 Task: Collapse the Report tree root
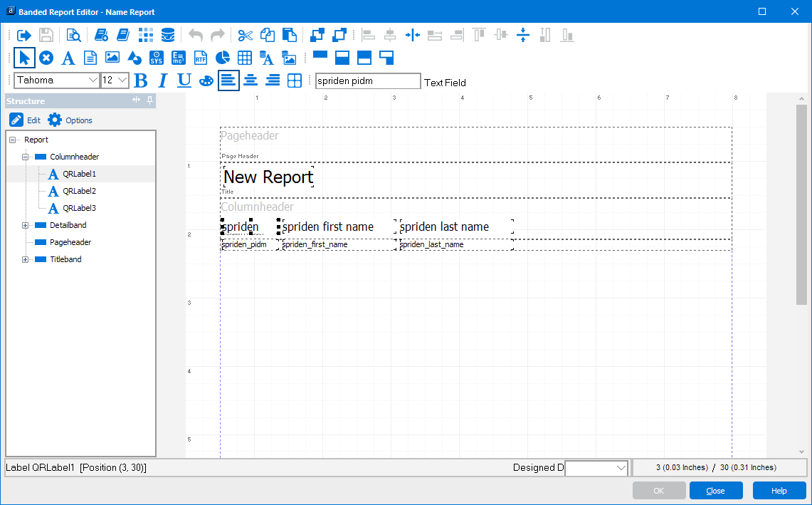[x=12, y=140]
